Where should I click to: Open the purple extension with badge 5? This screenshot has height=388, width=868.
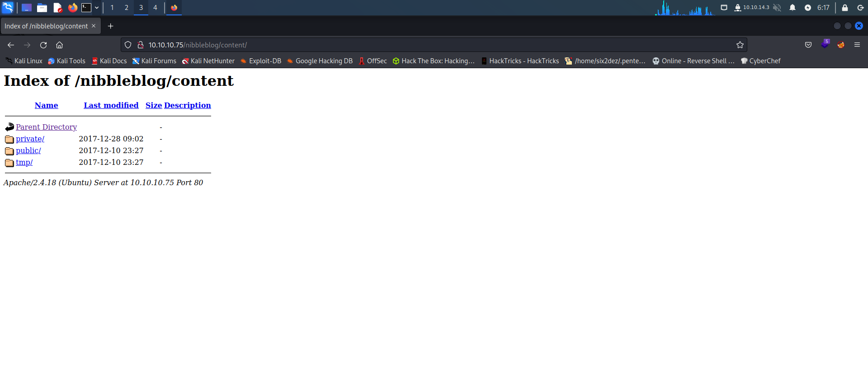click(x=825, y=44)
